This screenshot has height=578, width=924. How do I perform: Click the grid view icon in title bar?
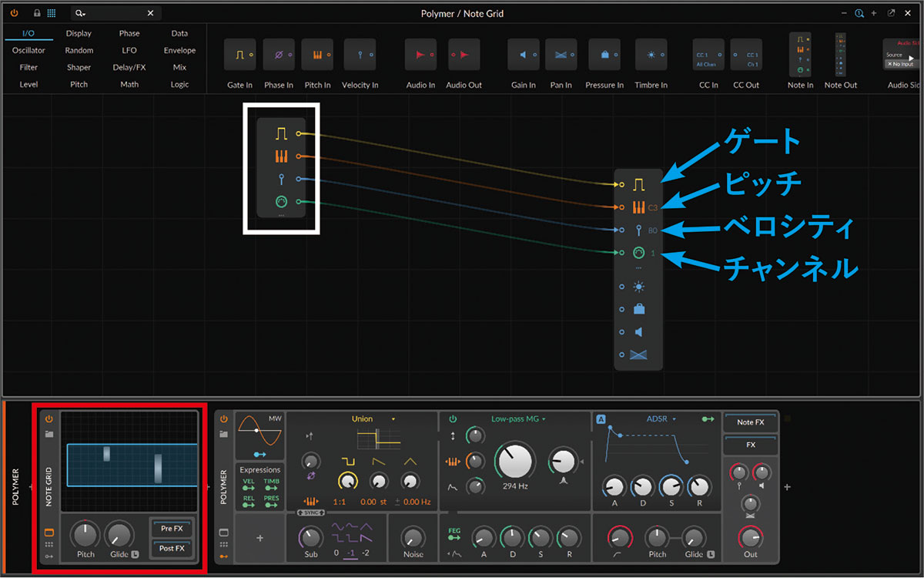(52, 13)
